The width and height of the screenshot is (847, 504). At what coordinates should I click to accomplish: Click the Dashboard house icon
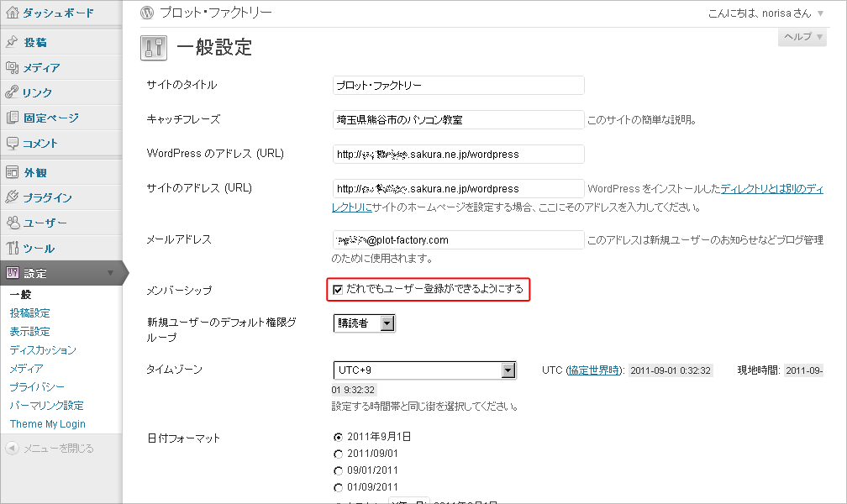tap(12, 13)
